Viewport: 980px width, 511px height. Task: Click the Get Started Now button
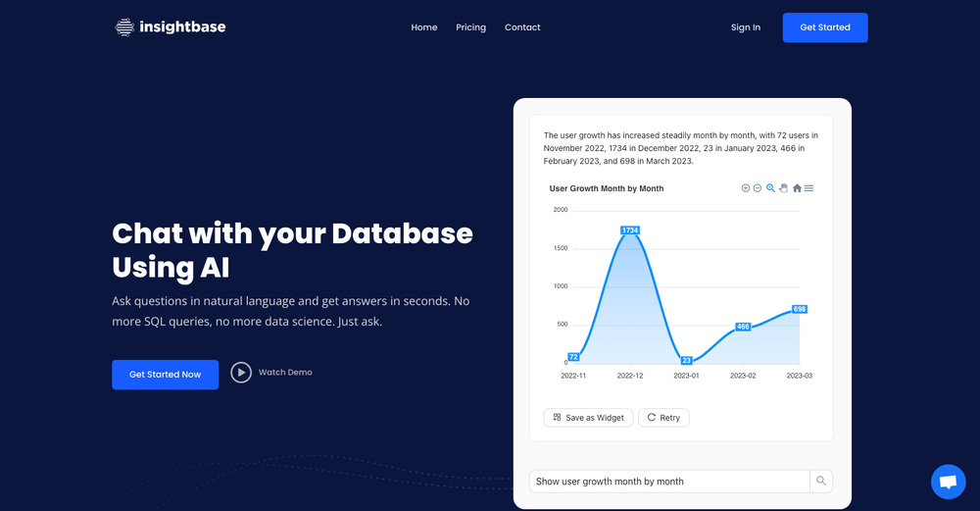[165, 375]
